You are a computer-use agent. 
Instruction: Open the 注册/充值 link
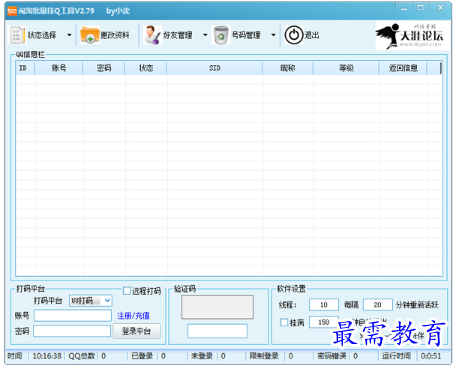click(x=133, y=316)
